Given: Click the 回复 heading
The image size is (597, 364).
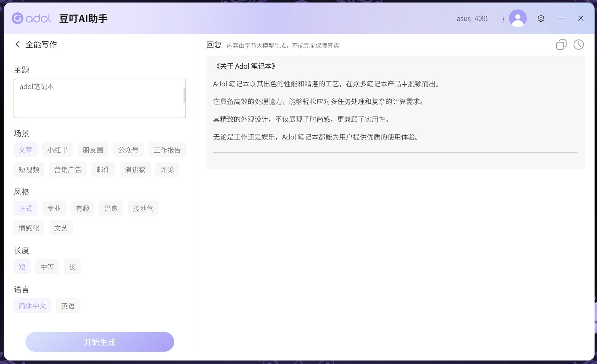Looking at the screenshot, I should (x=214, y=45).
